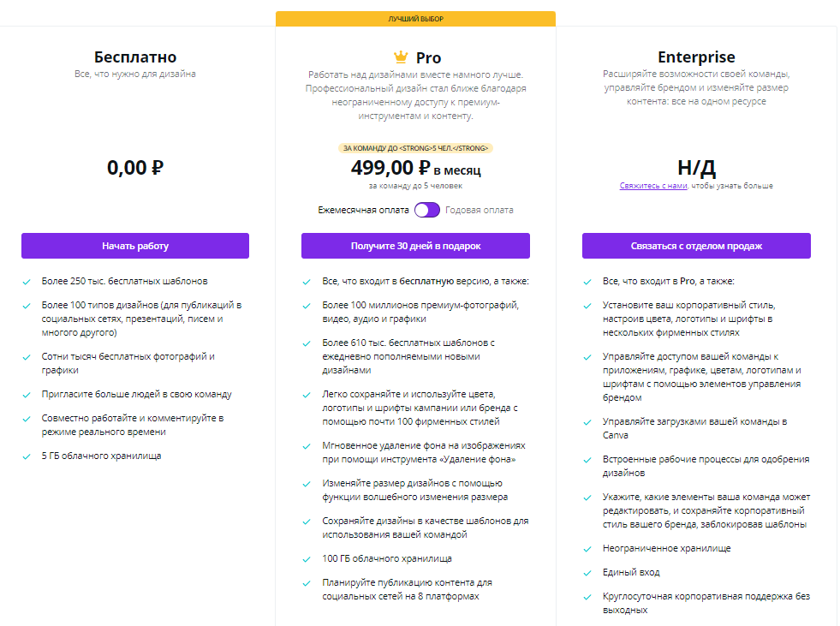
Task: Click 'Связаться с отделом продаж' button
Action: (x=696, y=246)
